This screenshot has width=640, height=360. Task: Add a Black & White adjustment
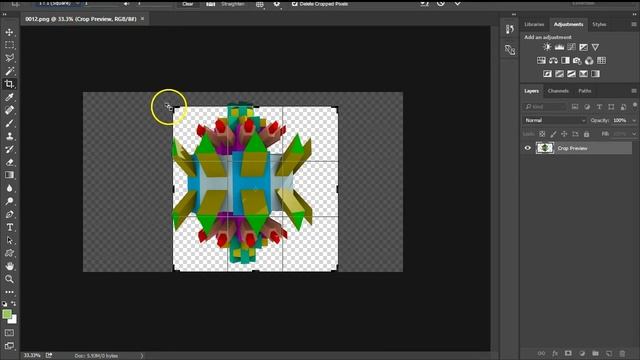pyautogui.click(x=565, y=60)
